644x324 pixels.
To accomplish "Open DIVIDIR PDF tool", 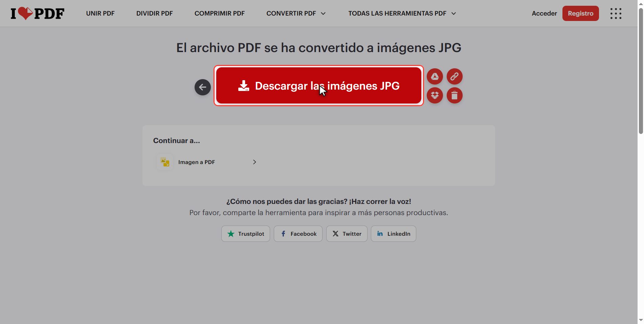I will pyautogui.click(x=155, y=14).
